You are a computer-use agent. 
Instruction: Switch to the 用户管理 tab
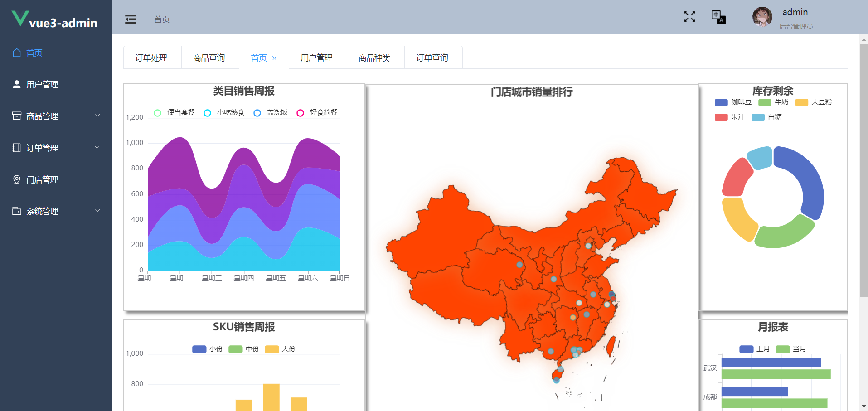coord(317,58)
